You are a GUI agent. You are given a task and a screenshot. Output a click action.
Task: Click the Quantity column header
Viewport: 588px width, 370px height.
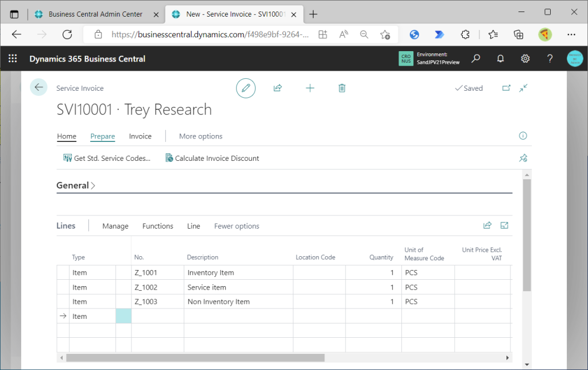point(381,257)
